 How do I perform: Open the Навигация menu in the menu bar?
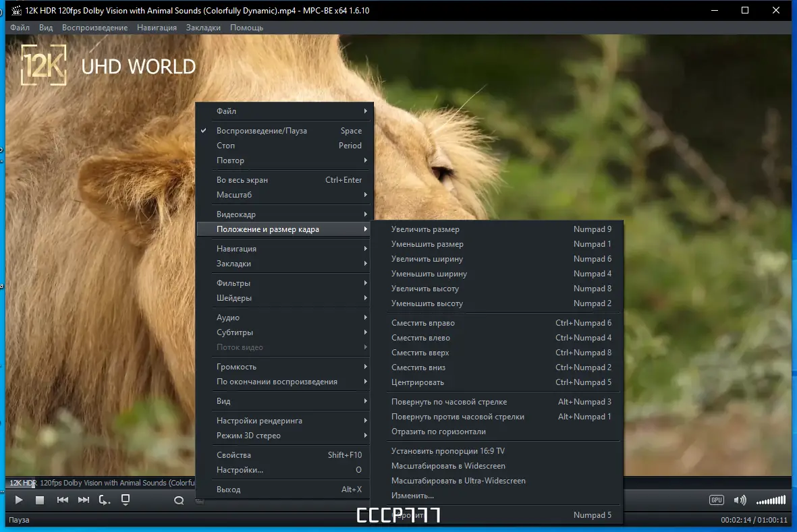pyautogui.click(x=157, y=28)
